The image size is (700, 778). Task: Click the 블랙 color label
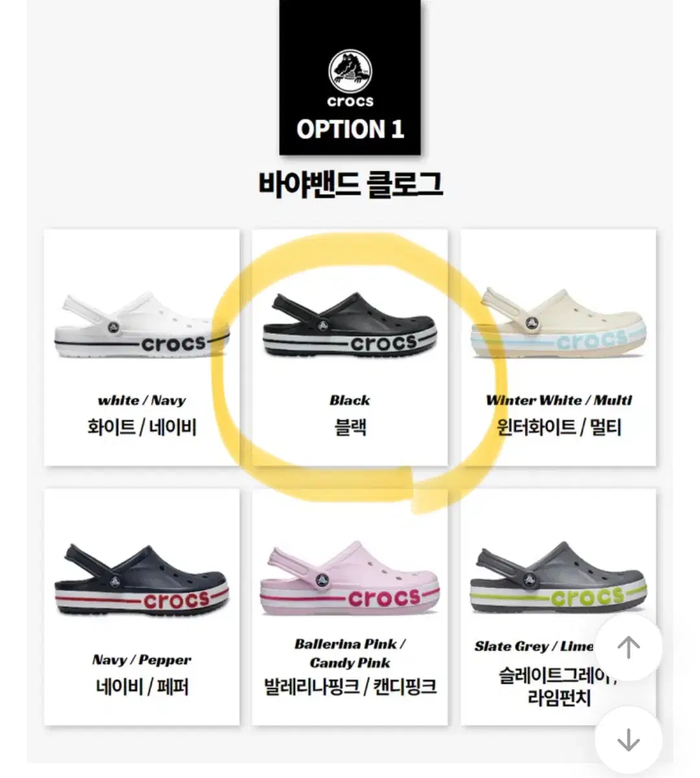click(350, 427)
